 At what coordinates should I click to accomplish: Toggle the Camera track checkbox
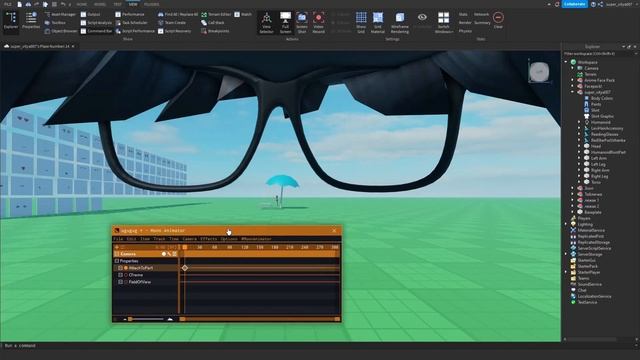point(117,254)
